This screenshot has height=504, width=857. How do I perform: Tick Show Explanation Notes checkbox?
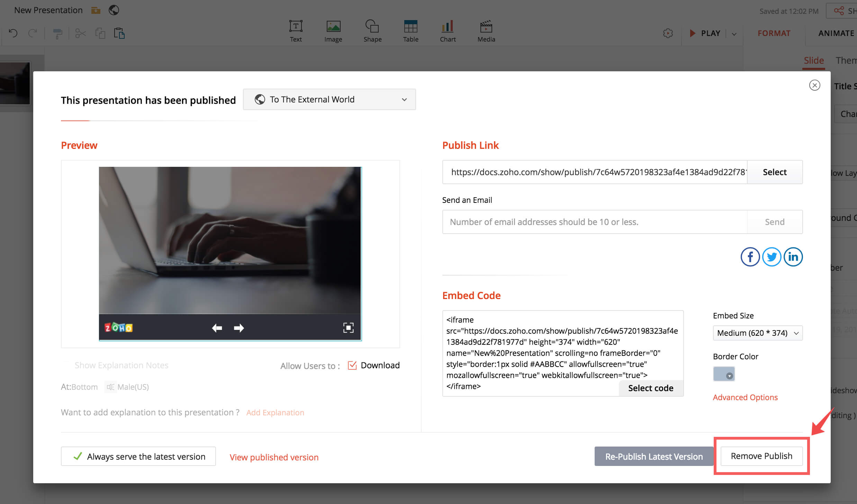(x=66, y=365)
